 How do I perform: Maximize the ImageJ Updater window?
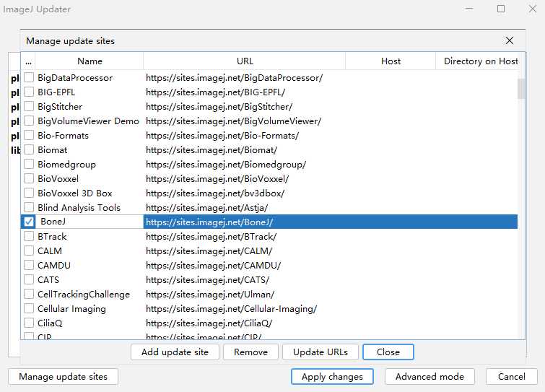pyautogui.click(x=501, y=9)
